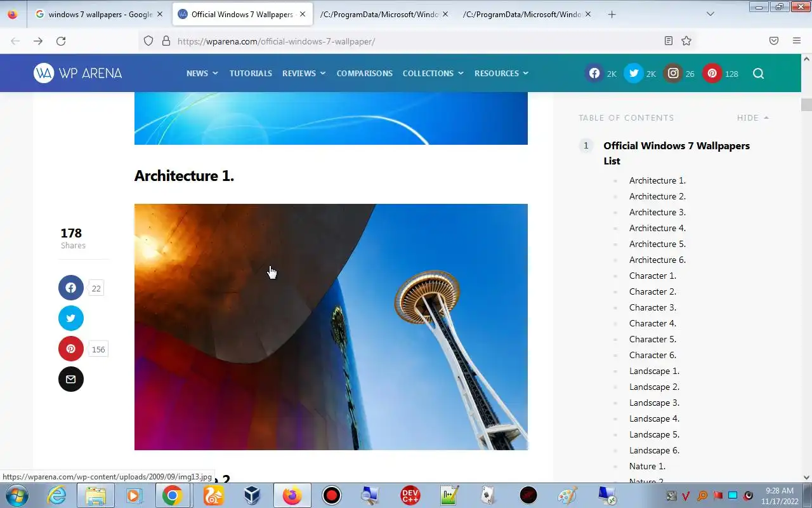Jump to Landscape 6. in contents

[654, 450]
